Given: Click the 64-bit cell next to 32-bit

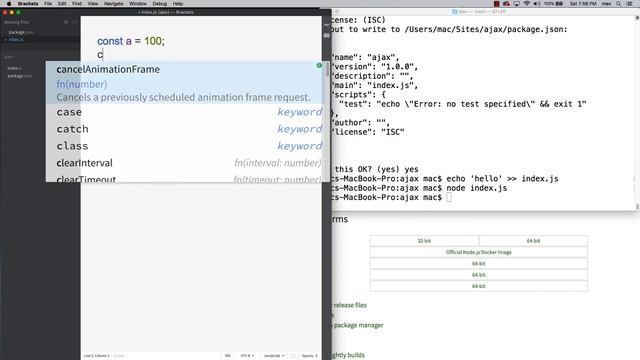Looking at the screenshot, I should (x=533, y=241).
